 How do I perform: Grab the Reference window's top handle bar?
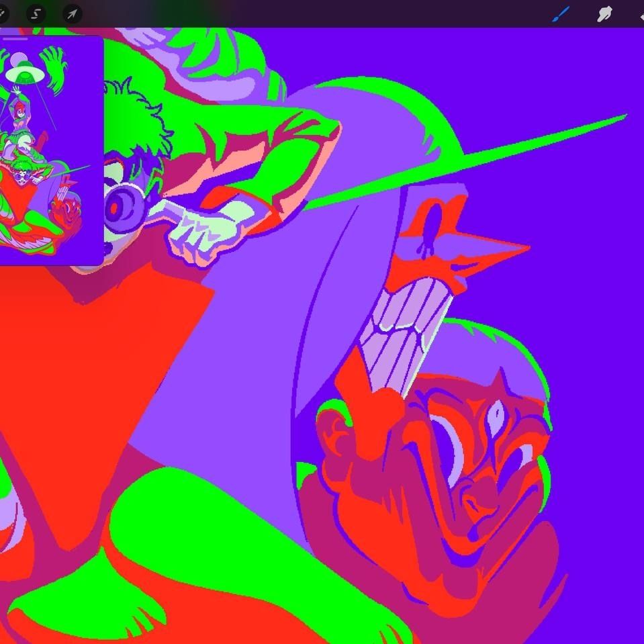click(15, 39)
